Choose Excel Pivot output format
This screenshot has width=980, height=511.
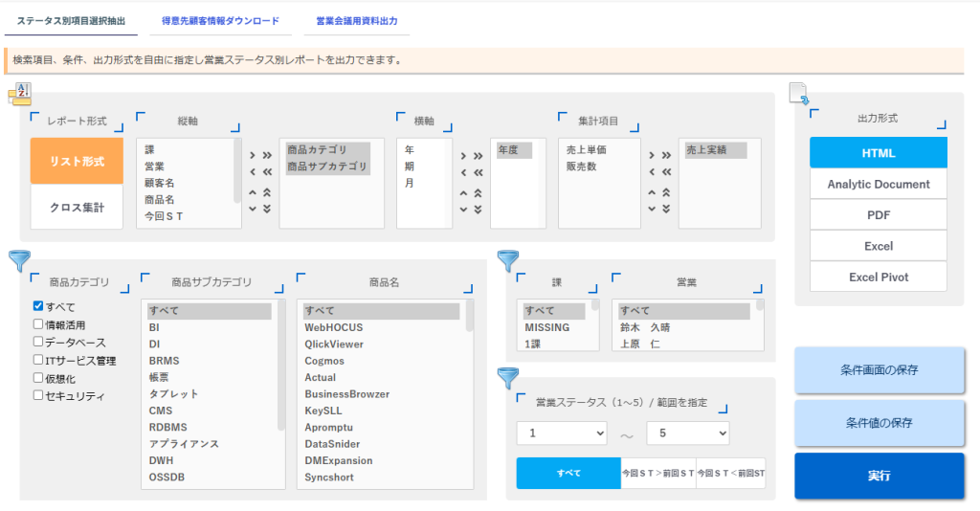(878, 277)
